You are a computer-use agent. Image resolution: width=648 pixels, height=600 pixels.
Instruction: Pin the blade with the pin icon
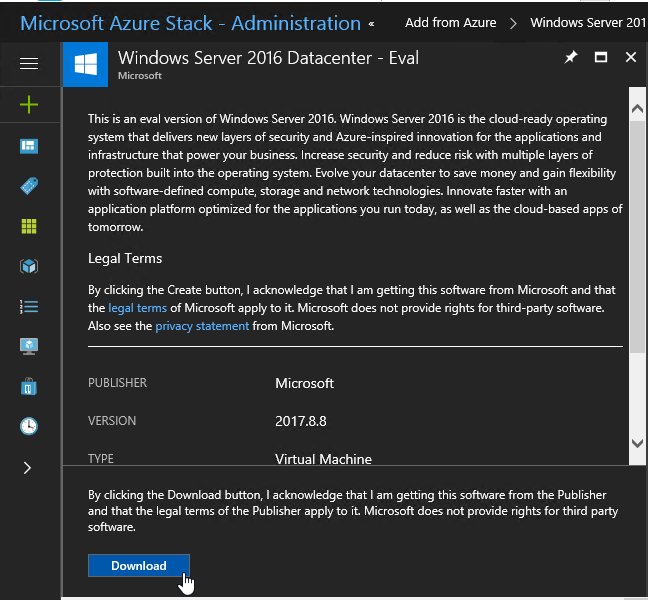[571, 57]
